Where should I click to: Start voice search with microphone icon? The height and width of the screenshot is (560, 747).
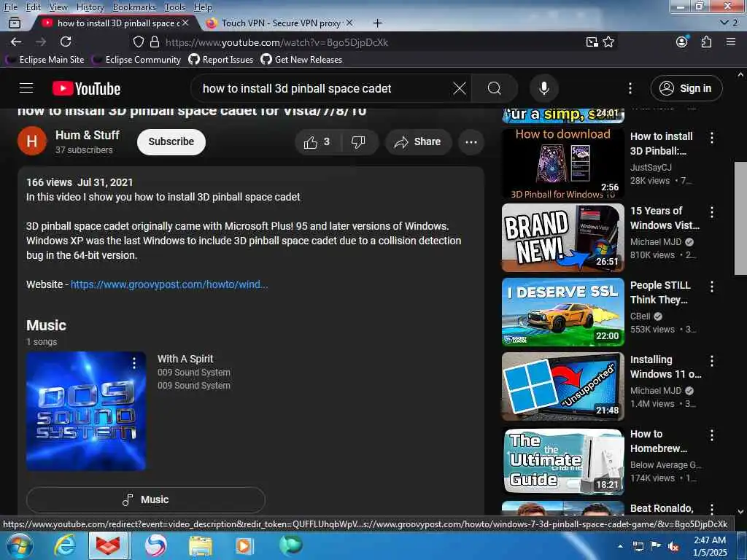pos(543,88)
